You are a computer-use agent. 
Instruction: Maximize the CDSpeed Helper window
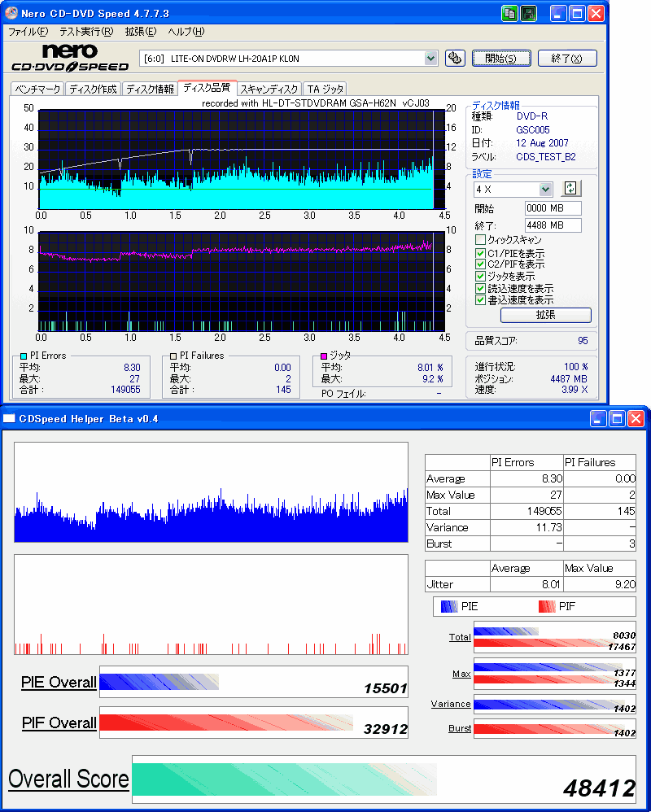pos(617,418)
